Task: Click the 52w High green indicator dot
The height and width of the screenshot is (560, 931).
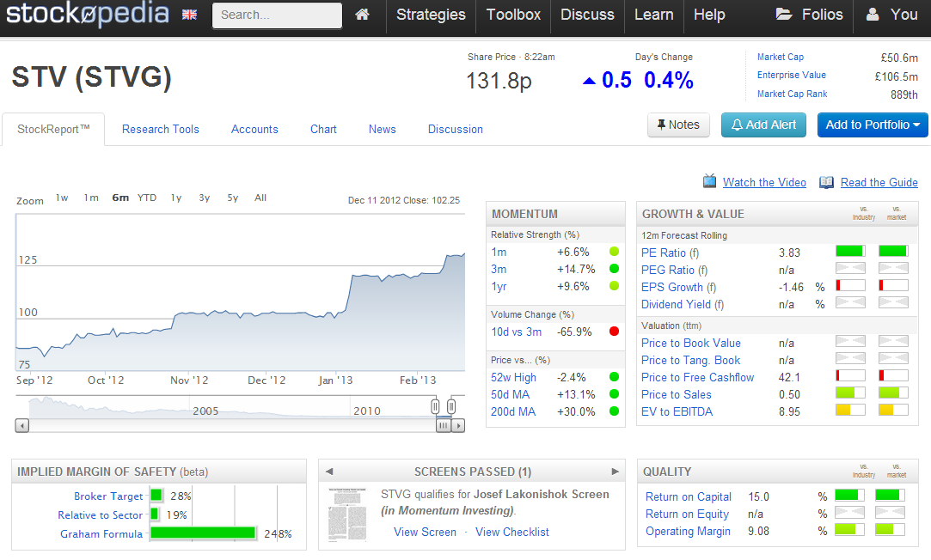Action: coord(614,377)
